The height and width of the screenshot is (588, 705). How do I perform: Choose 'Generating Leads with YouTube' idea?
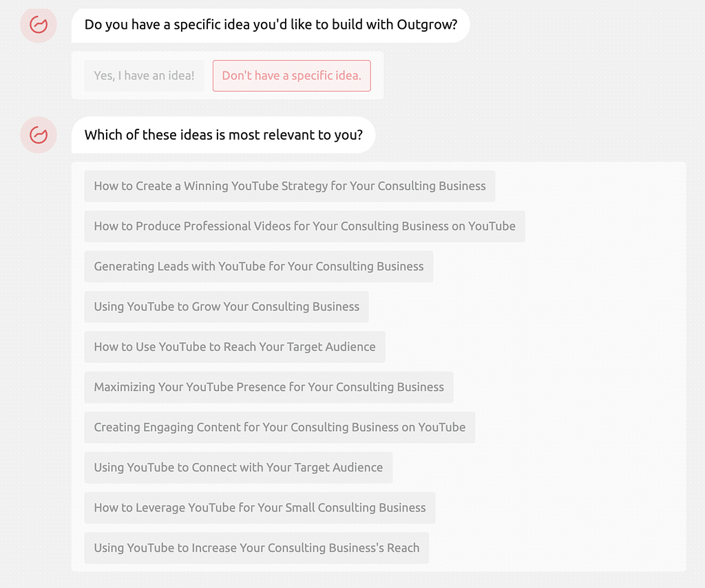point(258,266)
